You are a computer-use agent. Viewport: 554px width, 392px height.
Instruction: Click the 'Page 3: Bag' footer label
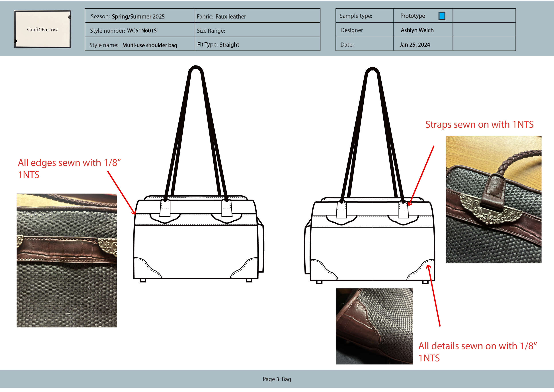point(277,379)
